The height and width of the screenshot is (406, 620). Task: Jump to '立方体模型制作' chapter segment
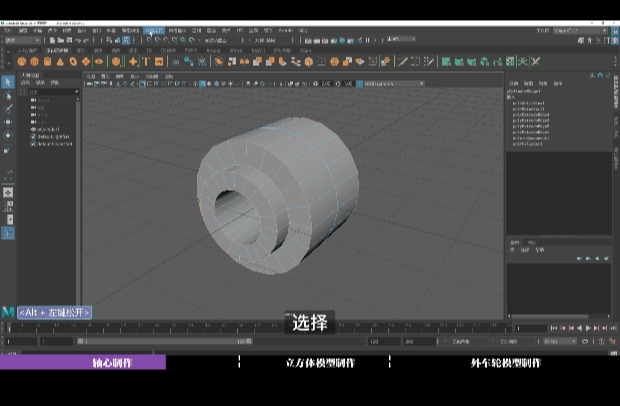tap(314, 363)
